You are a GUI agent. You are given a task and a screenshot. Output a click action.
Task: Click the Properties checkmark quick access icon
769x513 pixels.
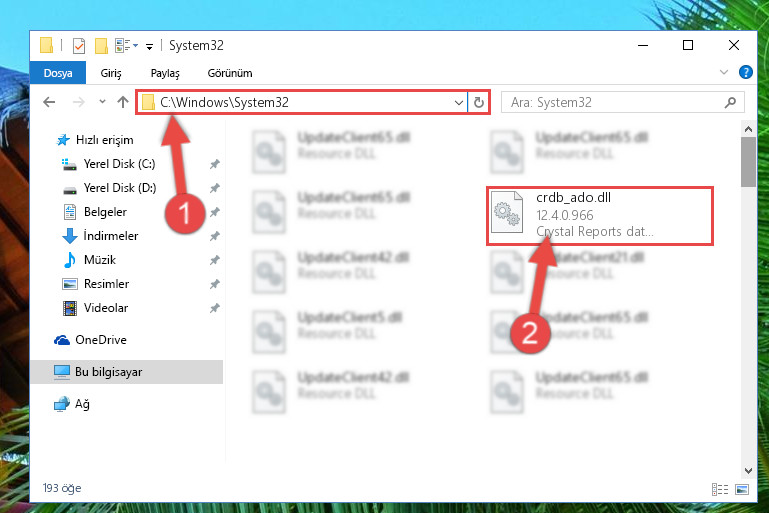pyautogui.click(x=78, y=46)
